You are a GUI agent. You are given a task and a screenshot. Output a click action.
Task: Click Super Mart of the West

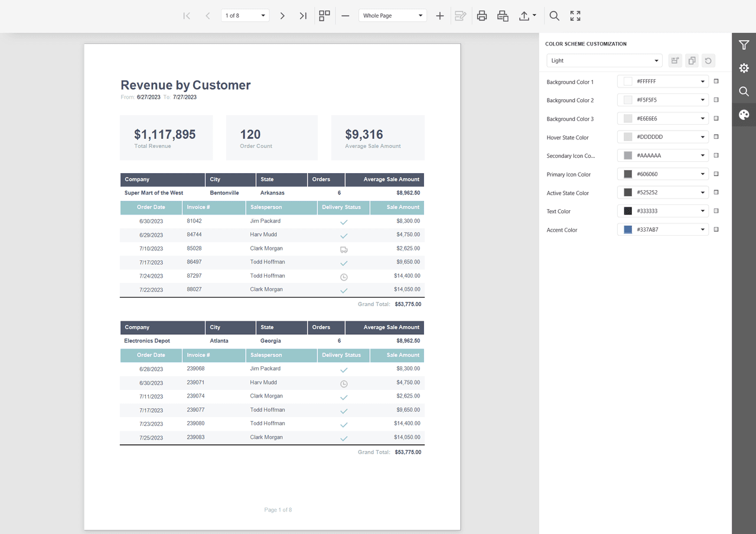(154, 193)
